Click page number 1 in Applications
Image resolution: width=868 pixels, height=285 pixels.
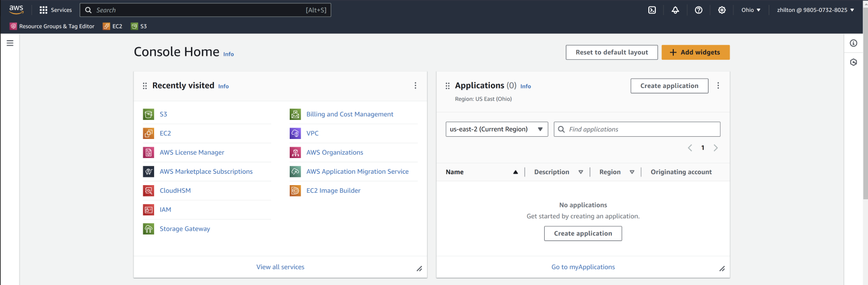[703, 148]
